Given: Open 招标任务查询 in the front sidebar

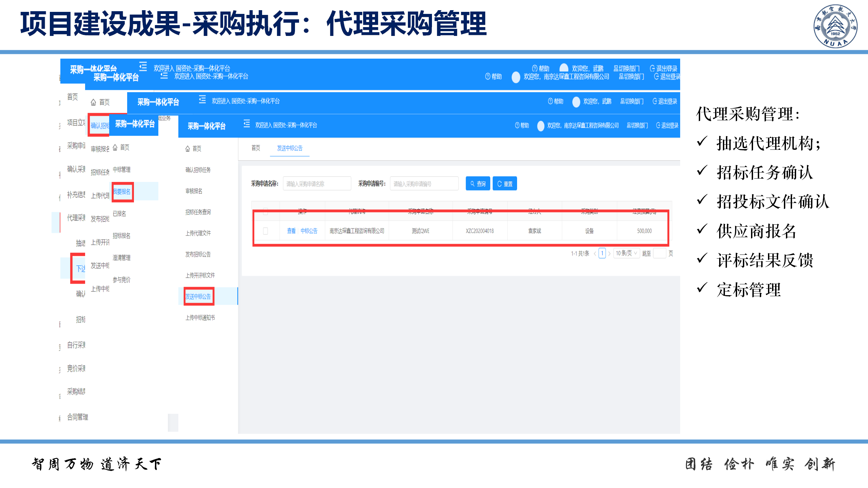Looking at the screenshot, I should point(198,212).
